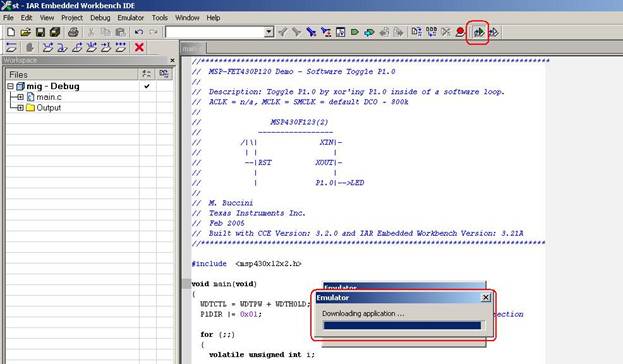Open the Project menu
The image size is (623, 364).
(72, 18)
